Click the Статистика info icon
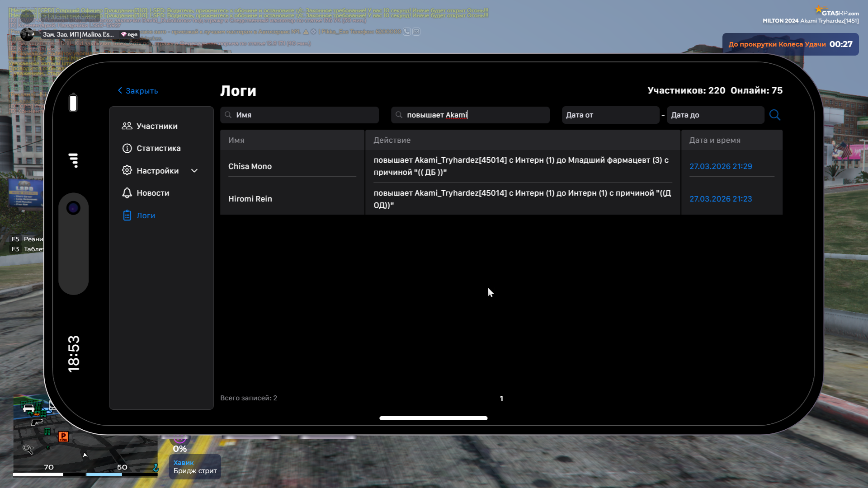The width and height of the screenshot is (868, 488). 127,148
